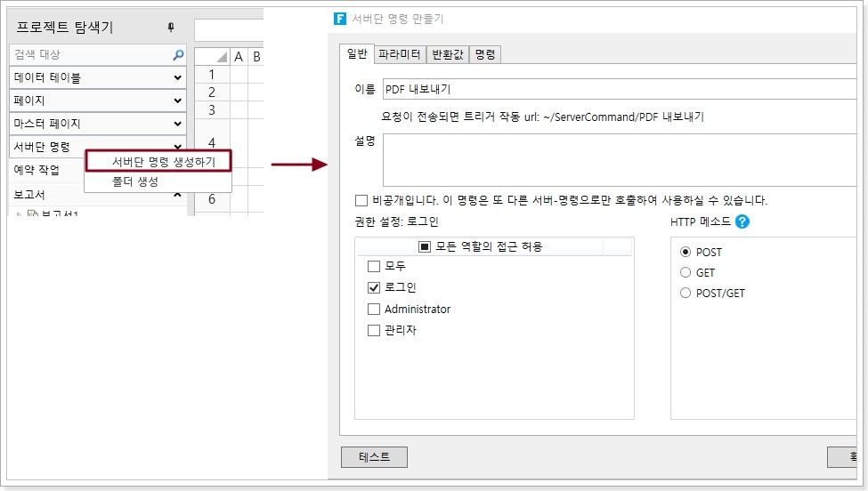Expand the 마스터 페이지 section
This screenshot has width=868, height=491.
pos(178,125)
